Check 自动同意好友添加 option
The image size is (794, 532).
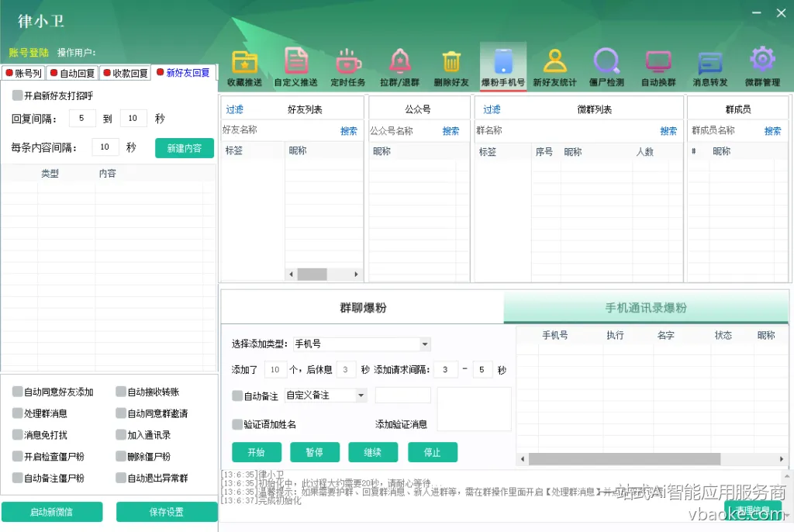pos(18,392)
